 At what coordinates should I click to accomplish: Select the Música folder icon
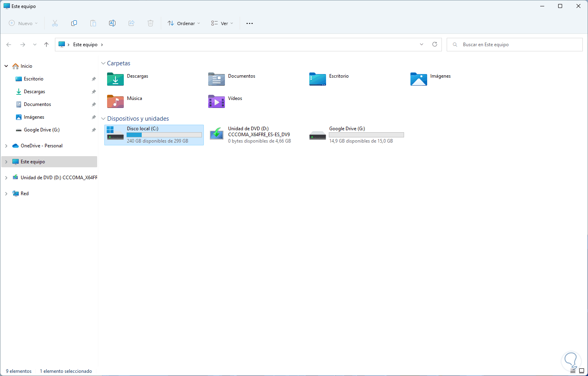(x=115, y=102)
